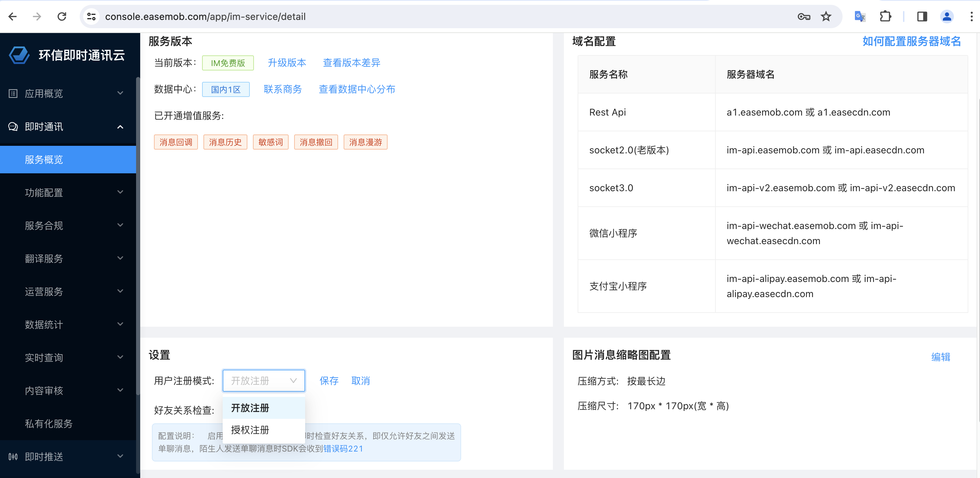
Task: Go forward in browser history
Action: tap(37, 17)
